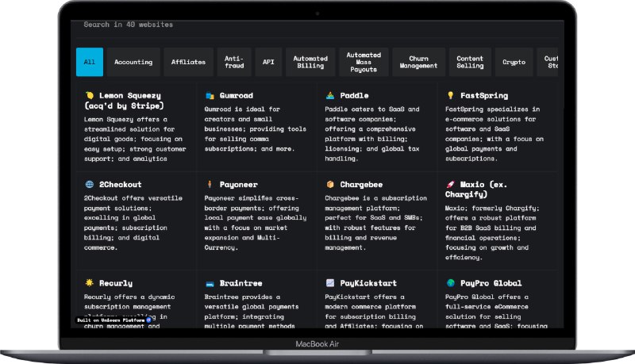Click the Gumroad shopping bag icon

[x=210, y=95]
